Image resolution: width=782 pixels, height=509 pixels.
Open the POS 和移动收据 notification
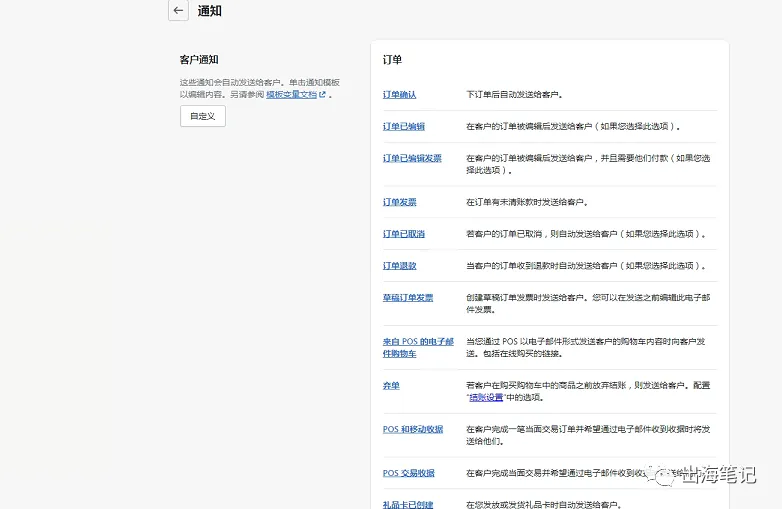[x=412, y=429]
